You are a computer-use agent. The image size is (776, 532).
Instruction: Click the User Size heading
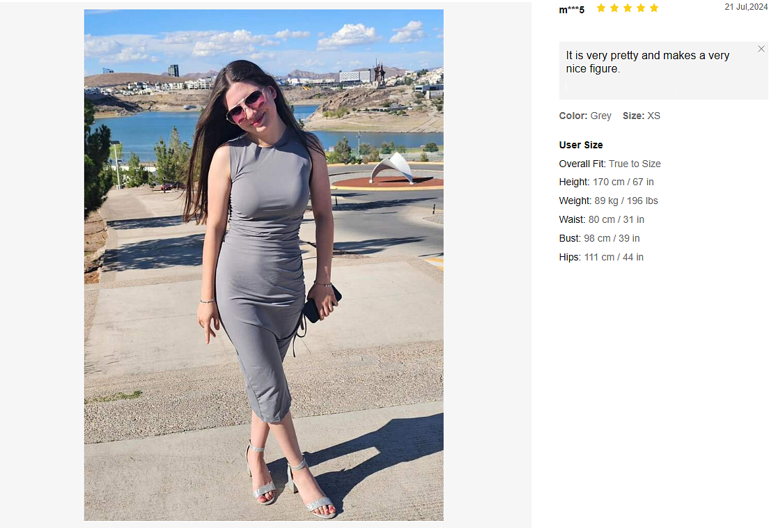(x=580, y=145)
